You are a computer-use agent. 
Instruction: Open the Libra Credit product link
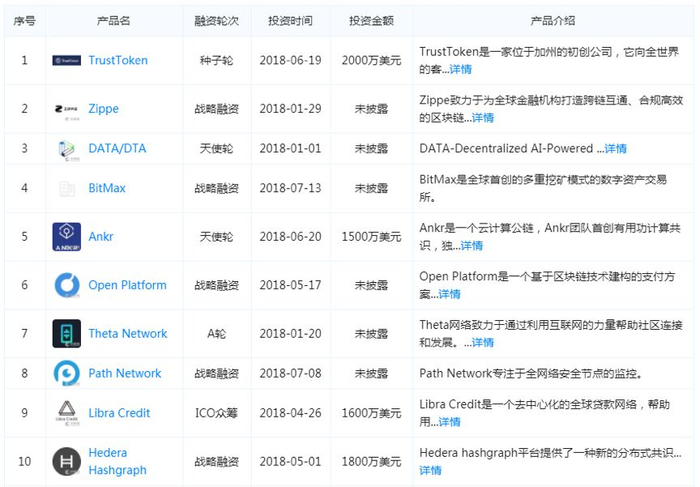coord(119,413)
